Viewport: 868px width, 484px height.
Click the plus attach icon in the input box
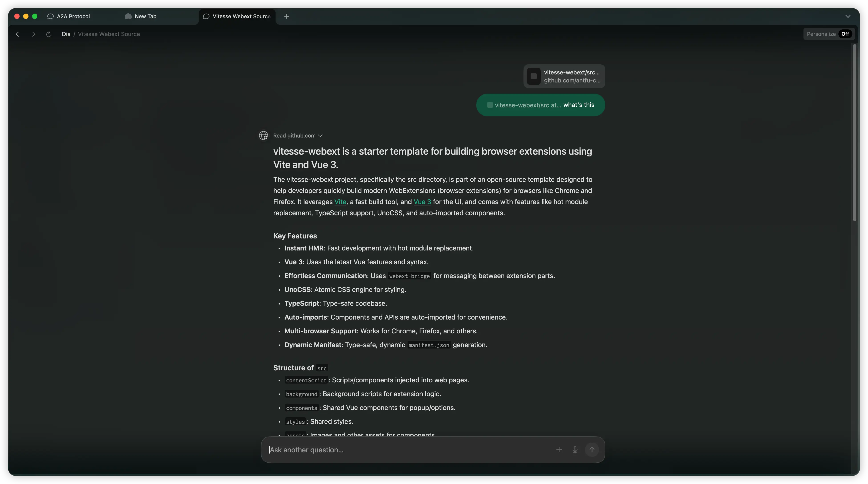pyautogui.click(x=559, y=450)
